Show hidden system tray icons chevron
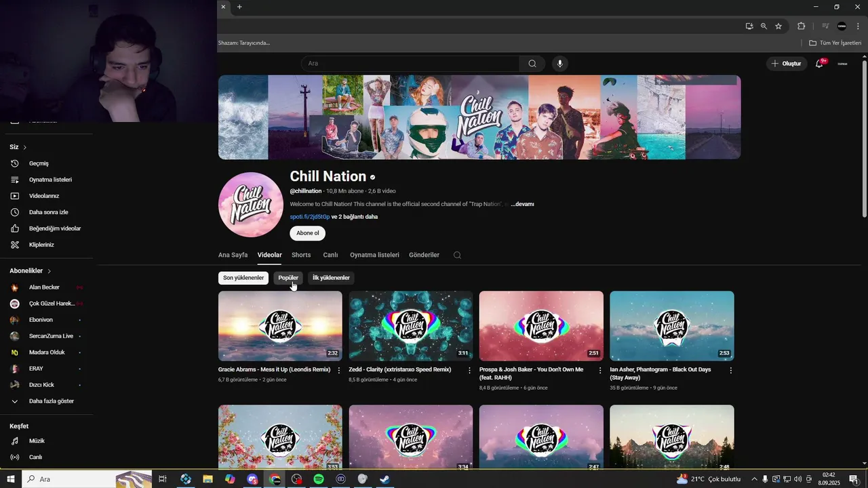 [x=754, y=479]
